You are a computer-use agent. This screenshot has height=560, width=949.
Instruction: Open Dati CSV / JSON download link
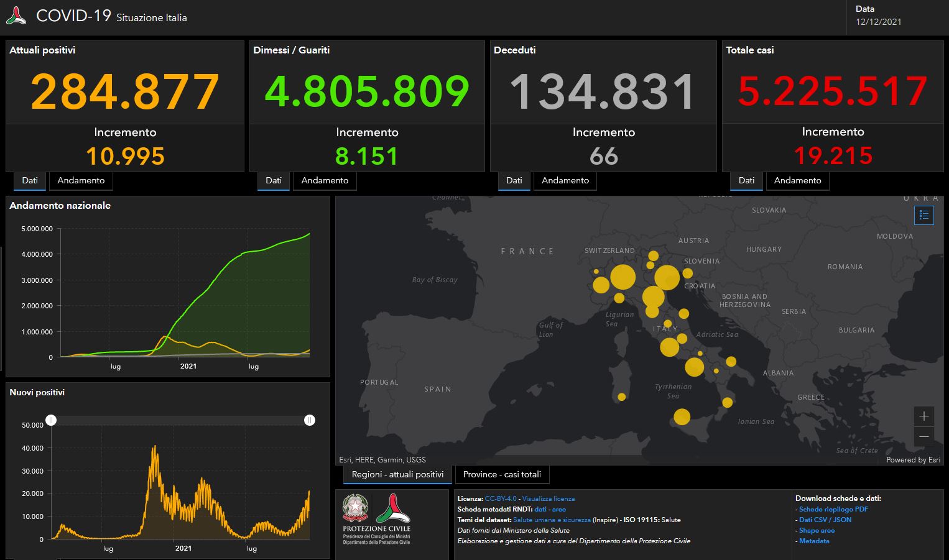[825, 520]
